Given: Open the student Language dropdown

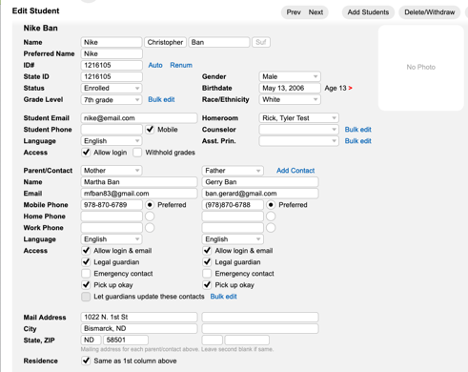Looking at the screenshot, I should [111, 141].
